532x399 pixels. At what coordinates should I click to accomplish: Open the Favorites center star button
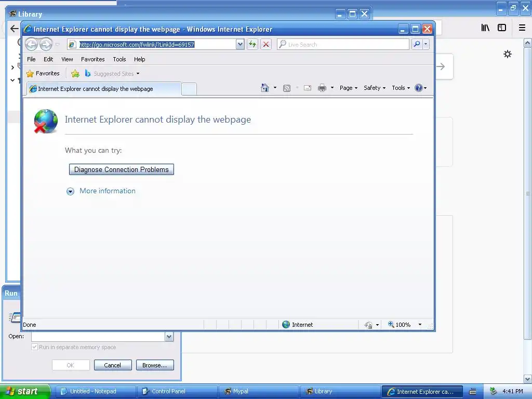tap(43, 73)
